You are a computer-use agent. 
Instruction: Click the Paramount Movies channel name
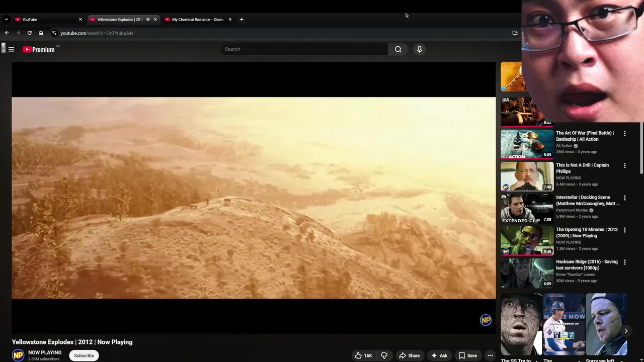pyautogui.click(x=572, y=210)
